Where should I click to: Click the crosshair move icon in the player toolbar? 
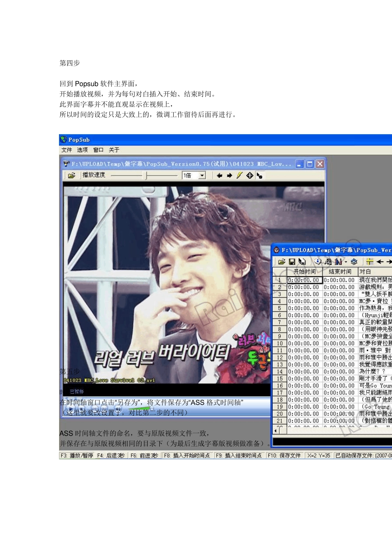250,176
